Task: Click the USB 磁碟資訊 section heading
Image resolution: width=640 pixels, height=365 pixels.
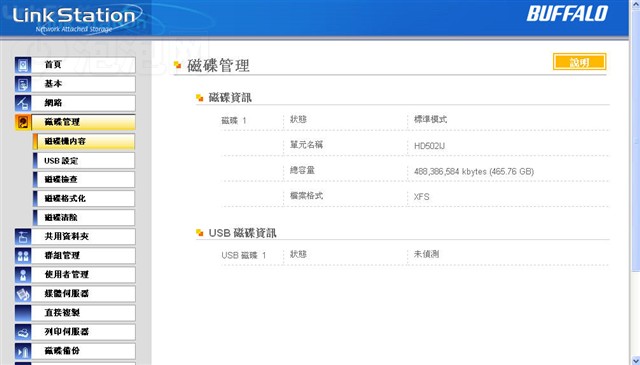Action: pos(242,233)
